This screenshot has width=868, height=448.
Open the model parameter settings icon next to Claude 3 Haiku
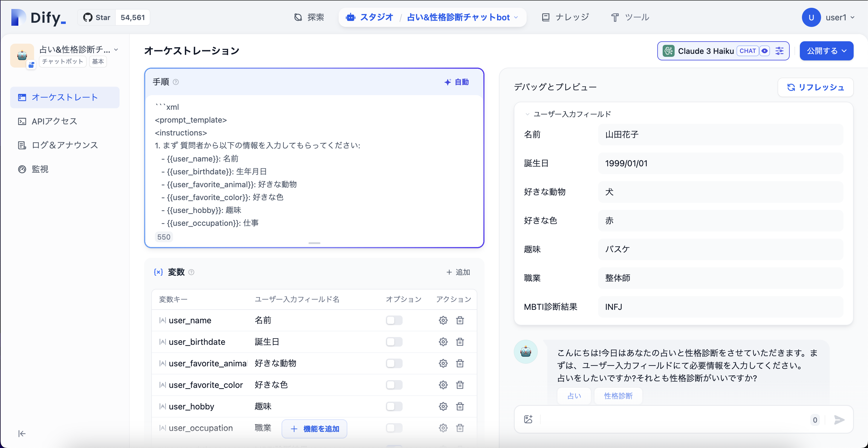(x=780, y=51)
